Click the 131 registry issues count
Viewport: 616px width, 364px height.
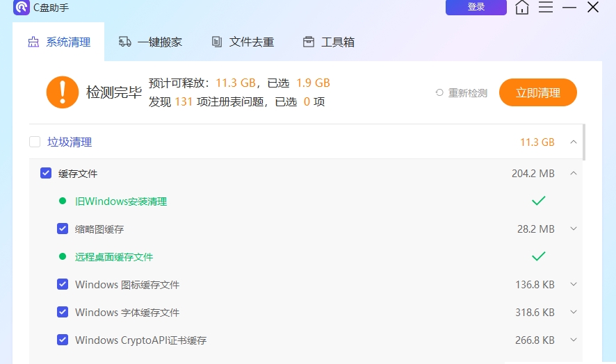184,102
